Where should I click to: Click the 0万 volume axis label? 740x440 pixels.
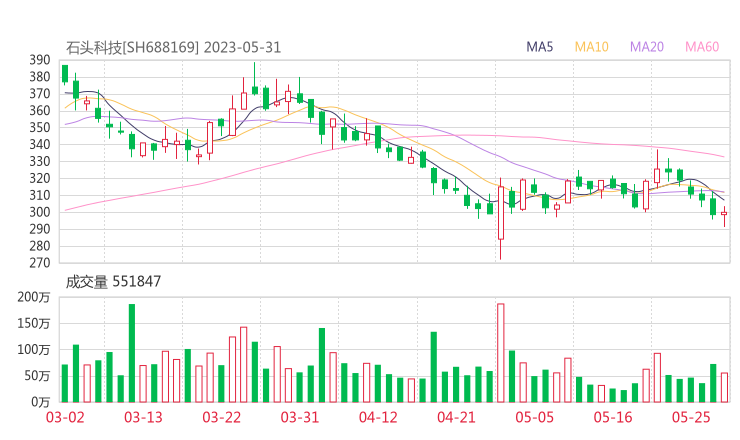point(41,402)
